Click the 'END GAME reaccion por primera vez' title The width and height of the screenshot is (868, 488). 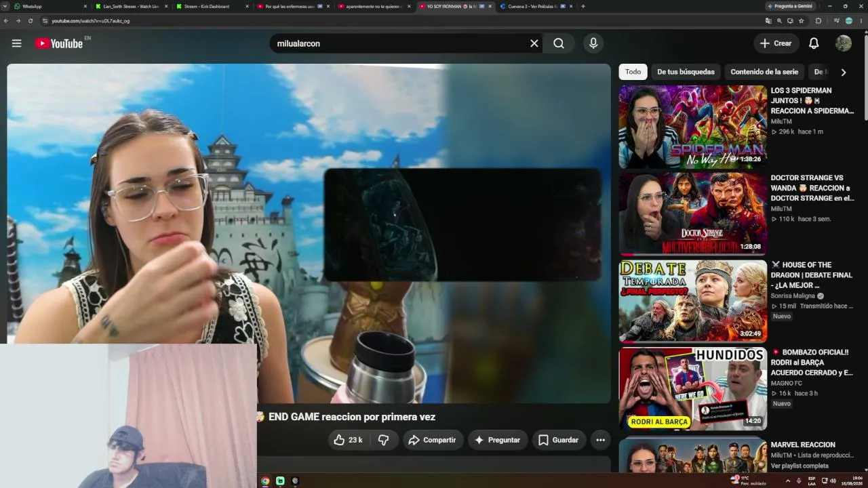point(352,417)
